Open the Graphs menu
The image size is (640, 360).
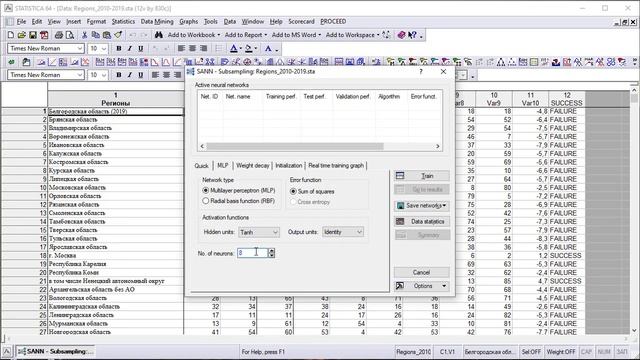coord(189,22)
